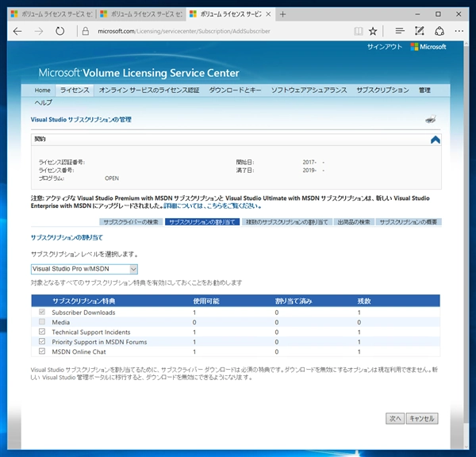The width and height of the screenshot is (476, 457).
Task: Click the 残数 column header
Action: pos(363,301)
